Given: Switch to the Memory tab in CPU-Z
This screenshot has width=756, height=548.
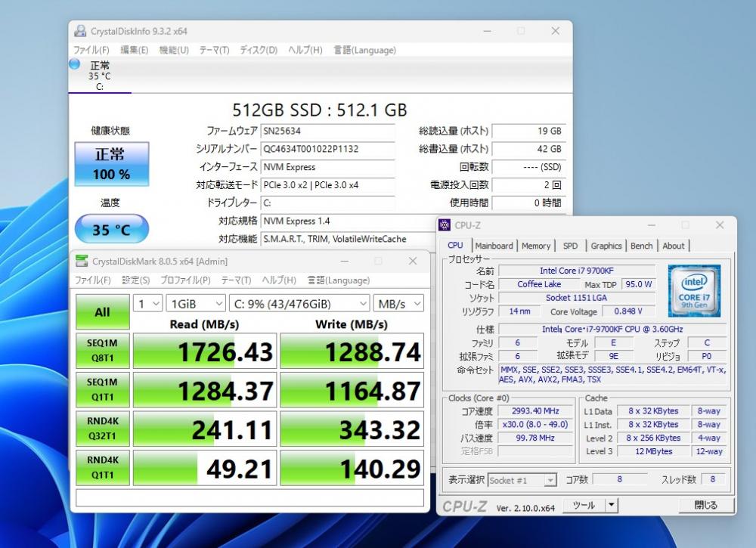Looking at the screenshot, I should coord(536,246).
